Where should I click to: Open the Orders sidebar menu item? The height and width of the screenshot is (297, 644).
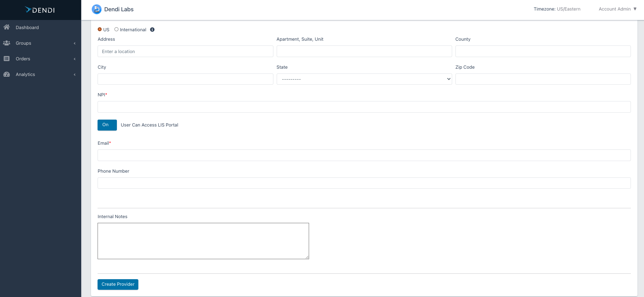point(40,59)
